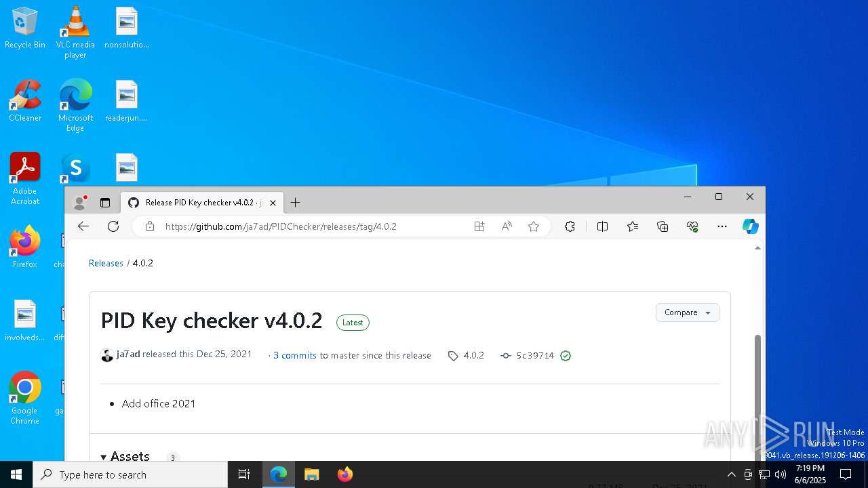The image size is (868, 488).
Task: Open the Copilot sidebar icon
Action: (750, 226)
